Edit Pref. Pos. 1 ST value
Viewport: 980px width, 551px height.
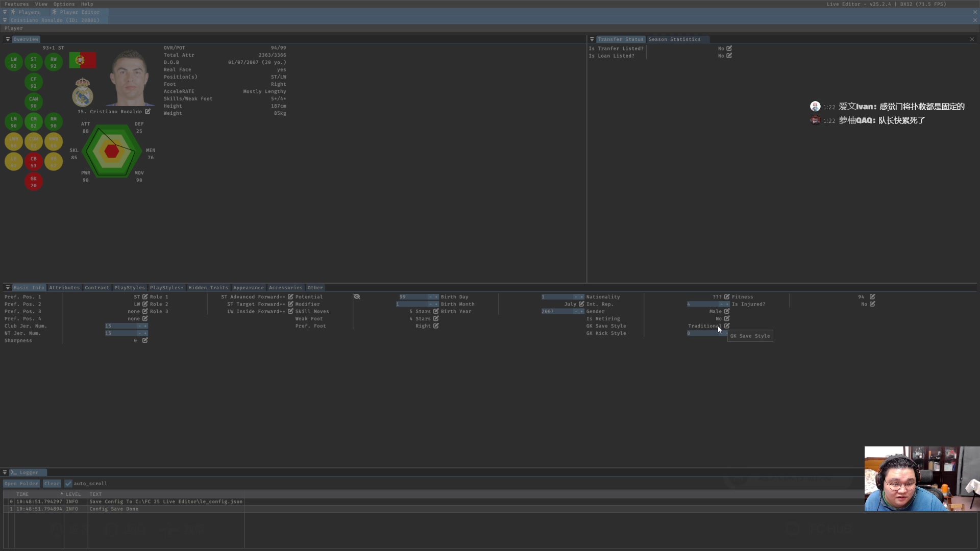tap(145, 296)
